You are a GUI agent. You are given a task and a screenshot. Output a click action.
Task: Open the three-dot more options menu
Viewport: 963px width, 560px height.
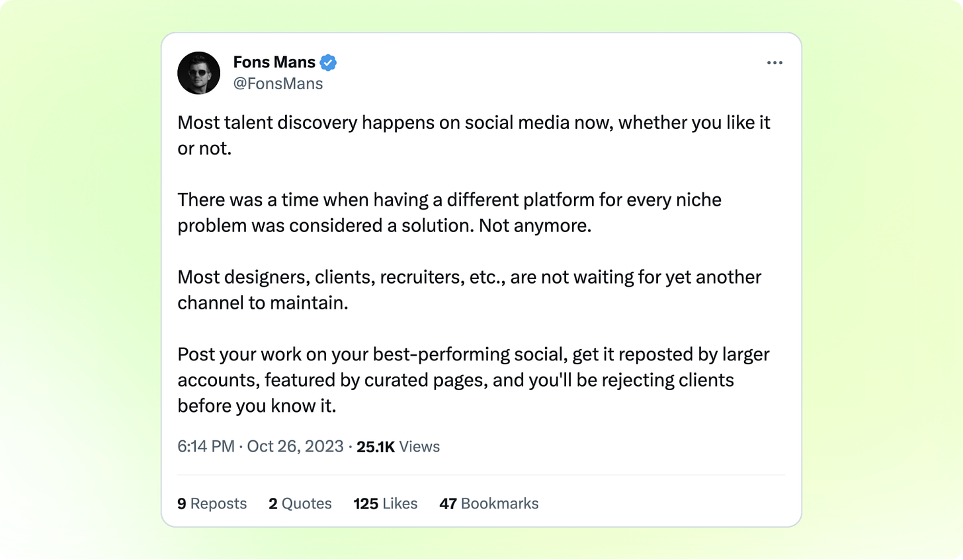(x=775, y=63)
